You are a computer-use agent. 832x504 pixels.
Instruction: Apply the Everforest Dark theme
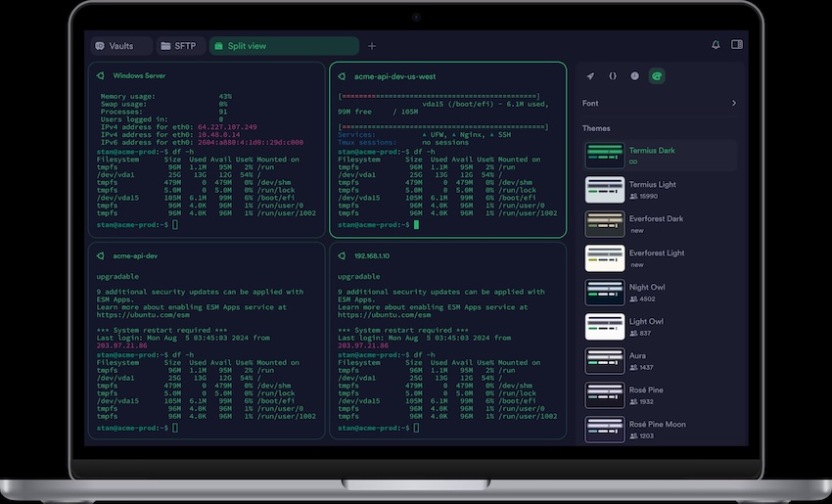[656, 224]
